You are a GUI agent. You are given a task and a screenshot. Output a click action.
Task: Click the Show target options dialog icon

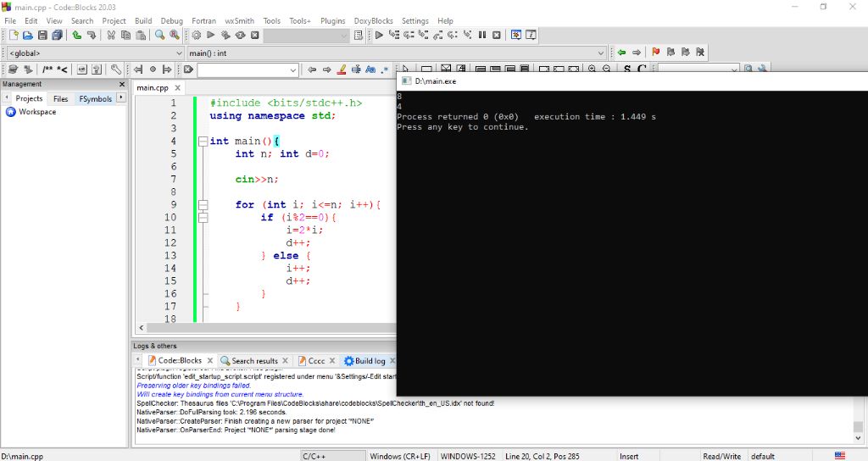359,35
